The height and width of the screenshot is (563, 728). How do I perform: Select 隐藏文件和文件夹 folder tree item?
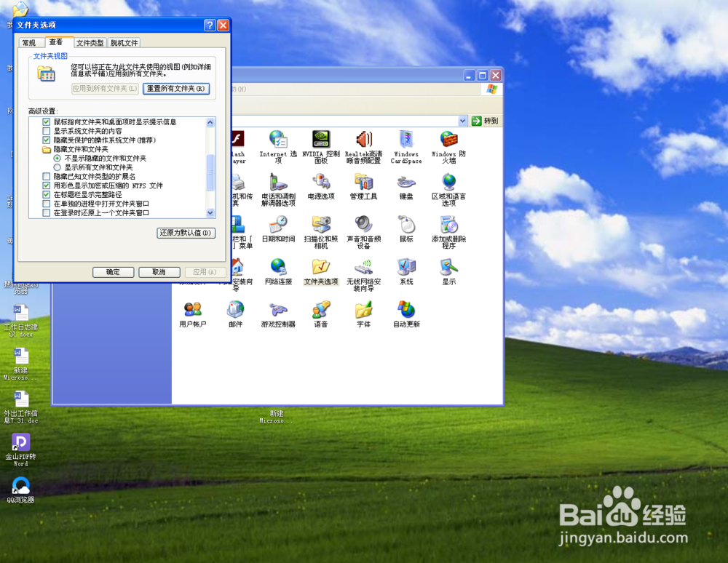[x=76, y=149]
